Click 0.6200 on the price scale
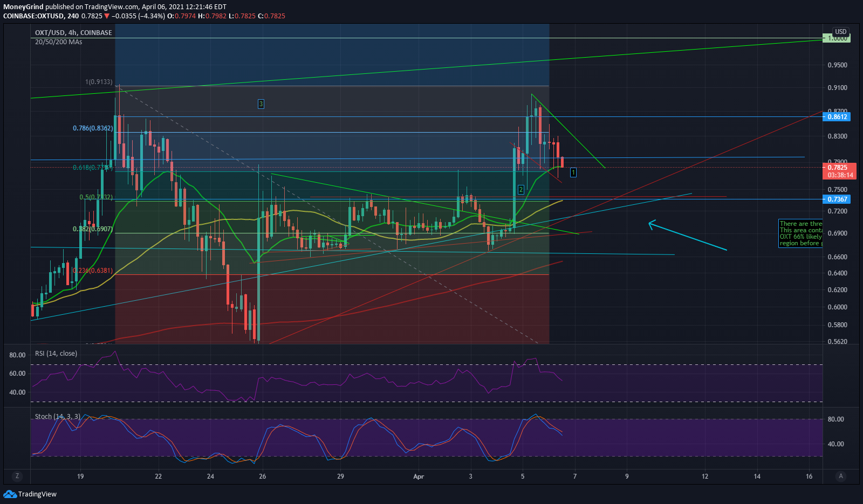The width and height of the screenshot is (863, 504). (x=837, y=289)
